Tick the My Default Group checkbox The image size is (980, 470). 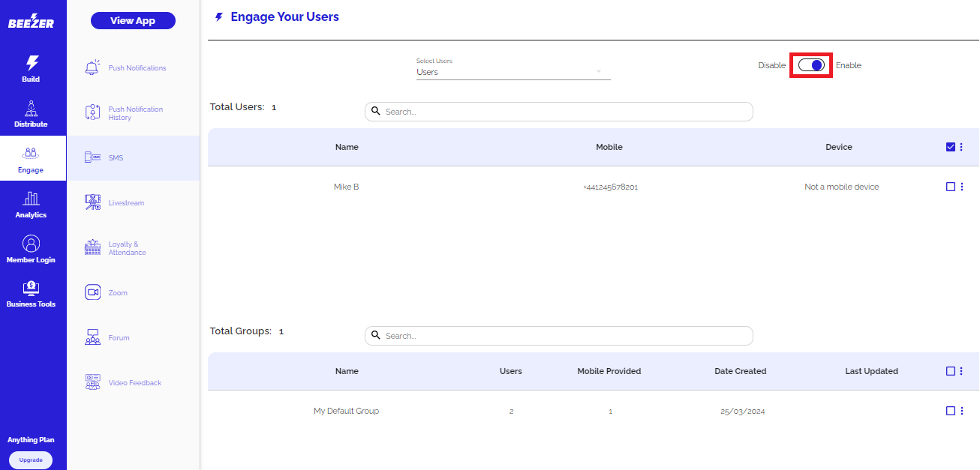951,411
